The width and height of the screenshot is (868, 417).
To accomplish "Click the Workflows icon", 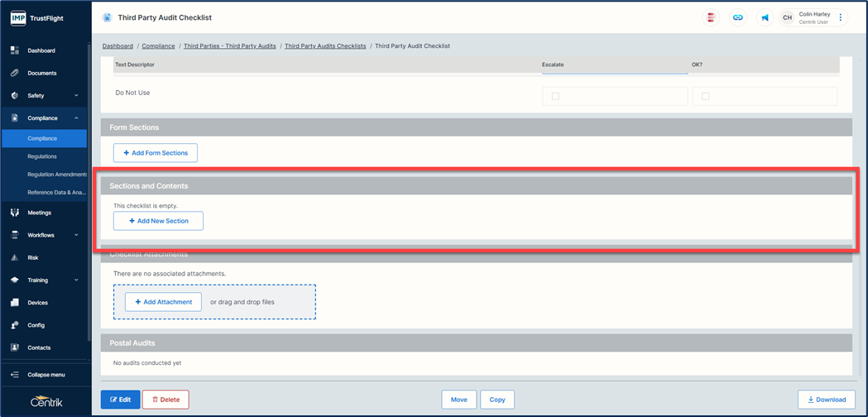I will [x=15, y=235].
